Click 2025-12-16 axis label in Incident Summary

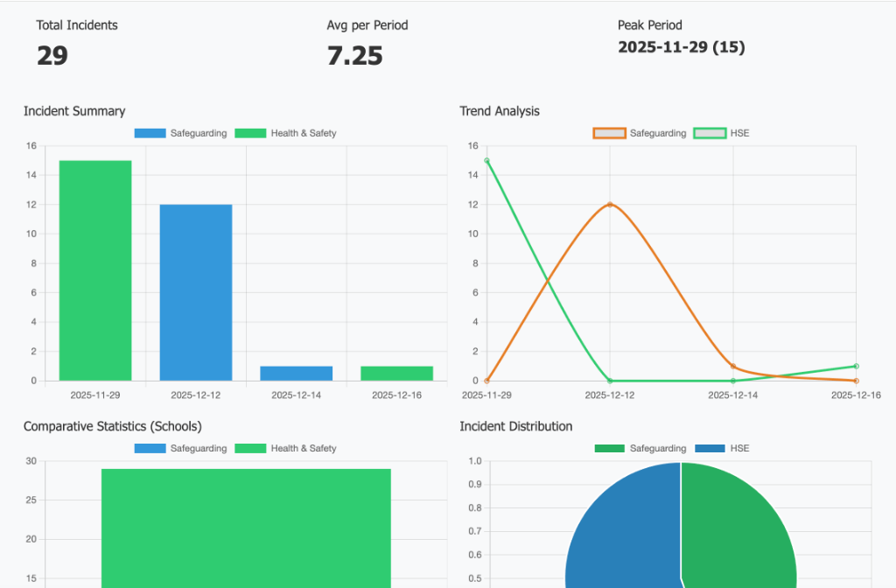[x=396, y=395]
